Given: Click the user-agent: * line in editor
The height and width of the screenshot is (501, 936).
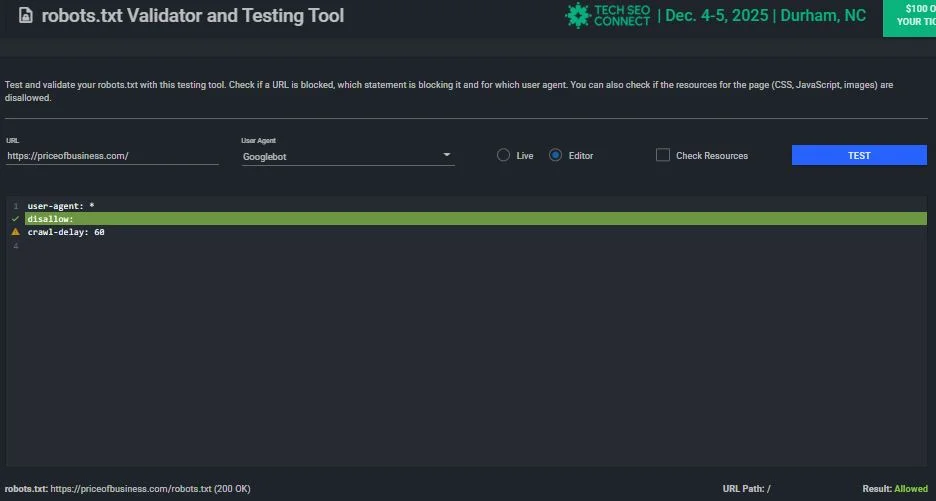Looking at the screenshot, I should point(476,205).
